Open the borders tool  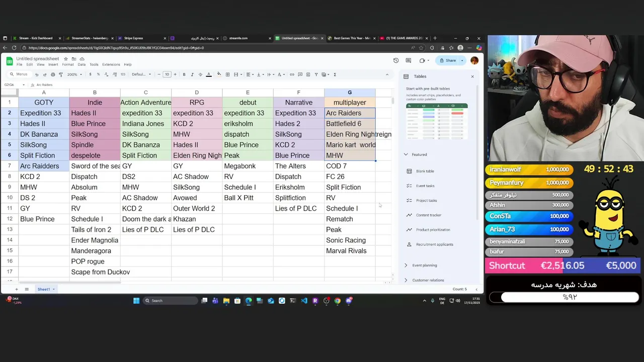pos(227,74)
